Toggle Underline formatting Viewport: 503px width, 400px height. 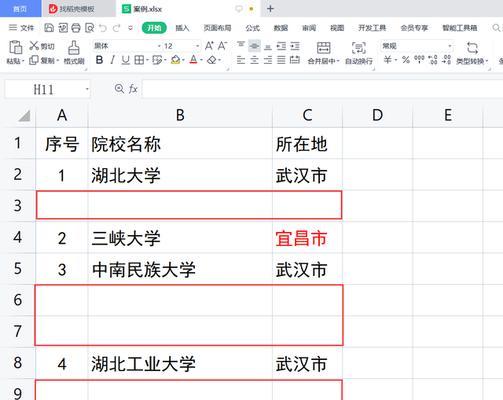pyautogui.click(x=125, y=60)
